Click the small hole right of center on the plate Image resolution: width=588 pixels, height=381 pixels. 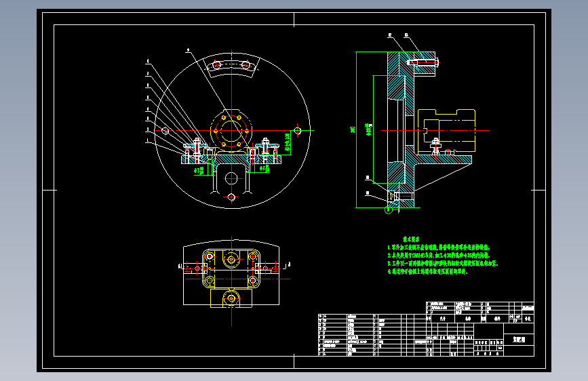(x=297, y=130)
